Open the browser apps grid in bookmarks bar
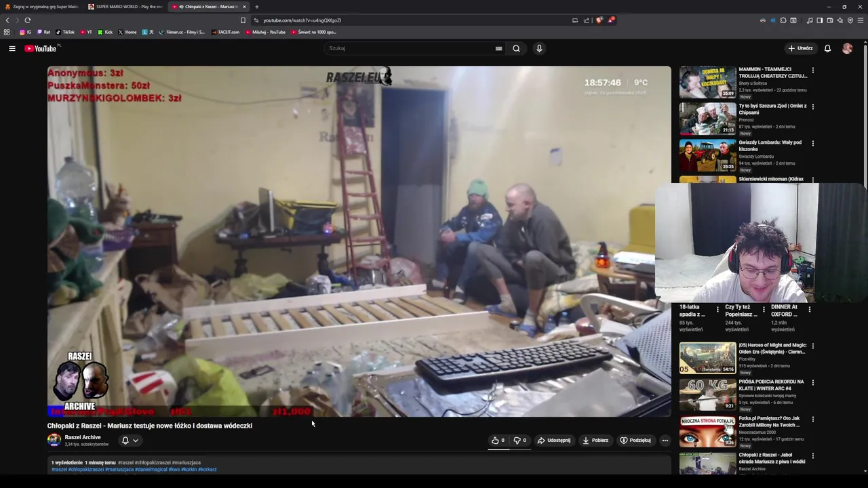 click(x=7, y=32)
